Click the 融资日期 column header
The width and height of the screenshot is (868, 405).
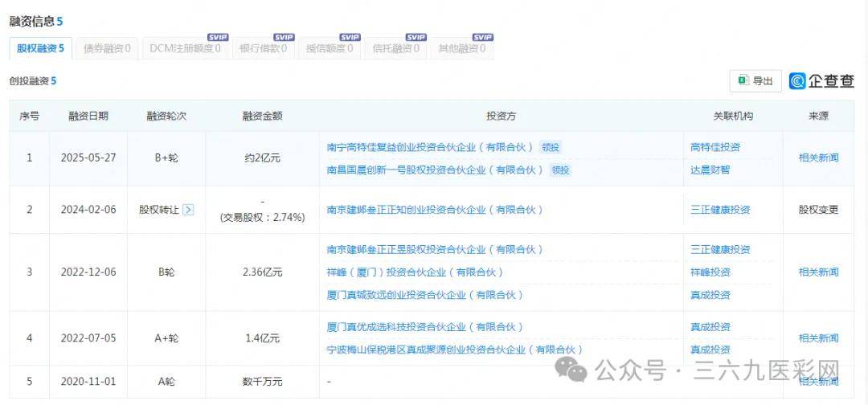[88, 117]
